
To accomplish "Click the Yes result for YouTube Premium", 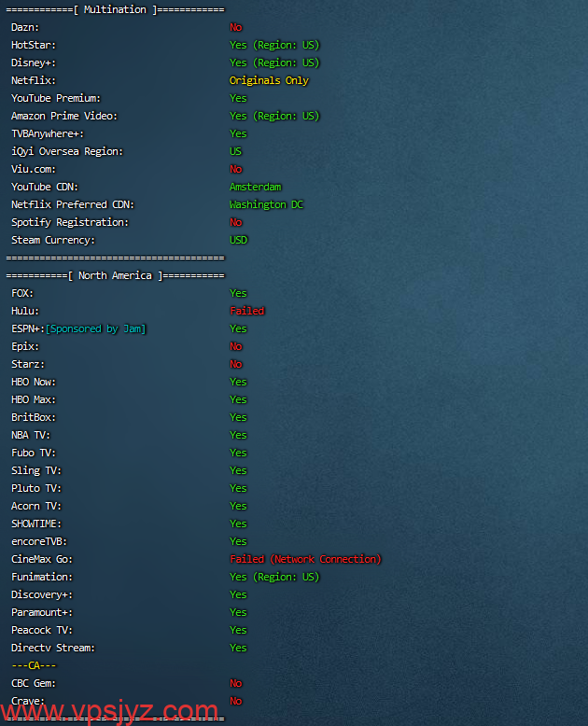I will [x=238, y=98].
